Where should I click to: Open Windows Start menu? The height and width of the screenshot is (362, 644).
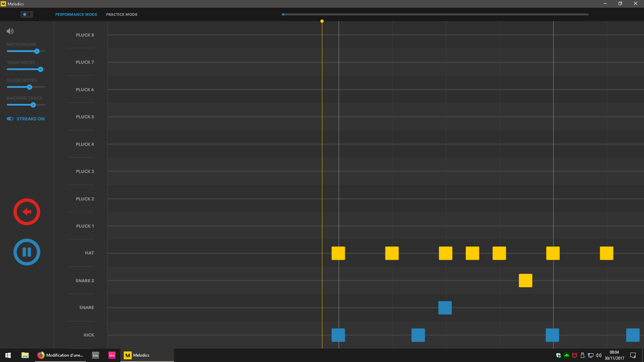point(8,355)
